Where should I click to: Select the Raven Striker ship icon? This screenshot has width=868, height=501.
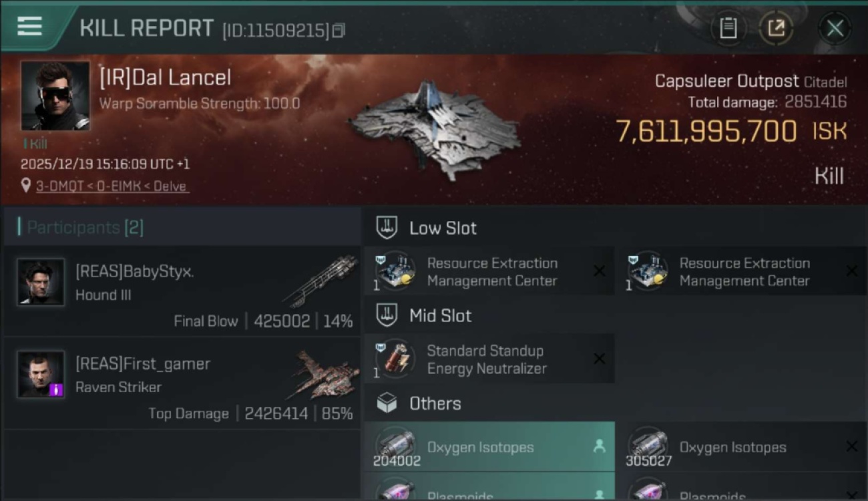325,373
